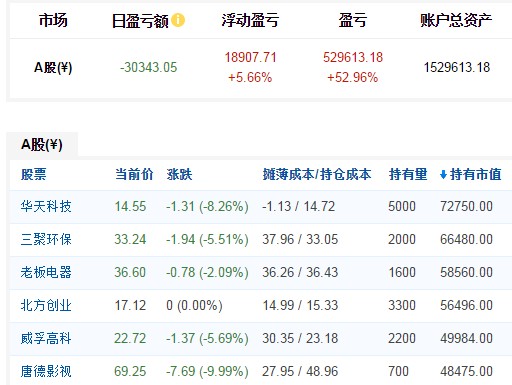Screen dimensions: 512x385
Task: Click 三聚环保 change -1.94 (-5.51%)
Action: tap(207, 239)
